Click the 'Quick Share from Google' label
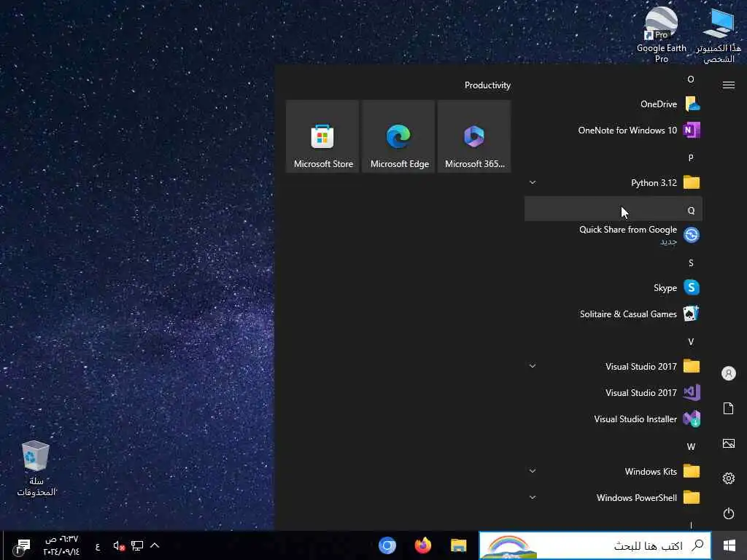The image size is (747, 560). (x=628, y=230)
